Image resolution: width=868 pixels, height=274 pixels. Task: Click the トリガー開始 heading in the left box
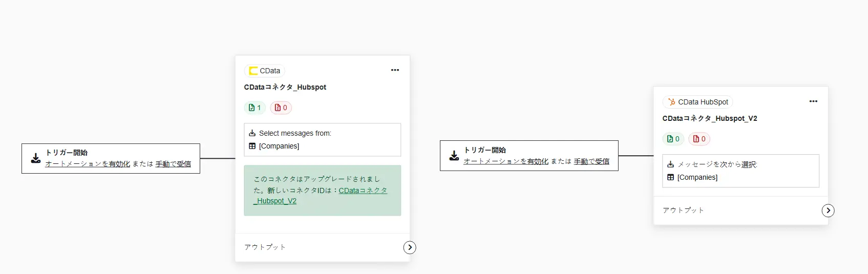click(x=67, y=153)
